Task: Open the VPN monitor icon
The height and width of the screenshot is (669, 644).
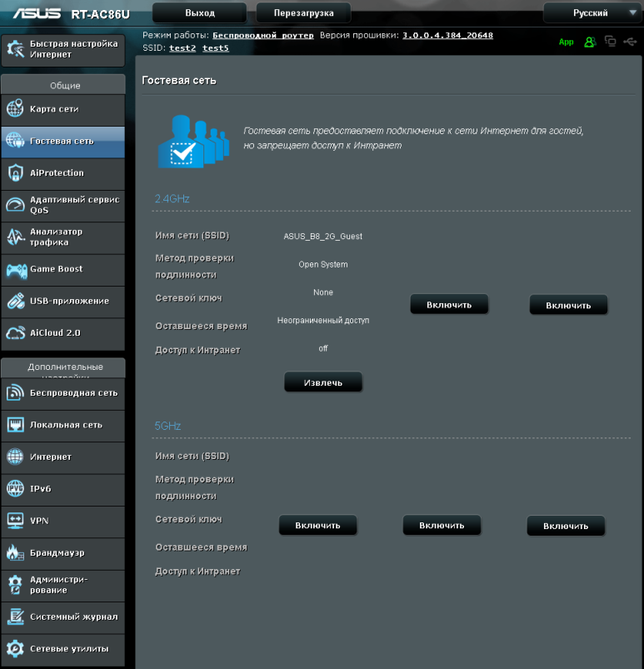Action: (15, 521)
